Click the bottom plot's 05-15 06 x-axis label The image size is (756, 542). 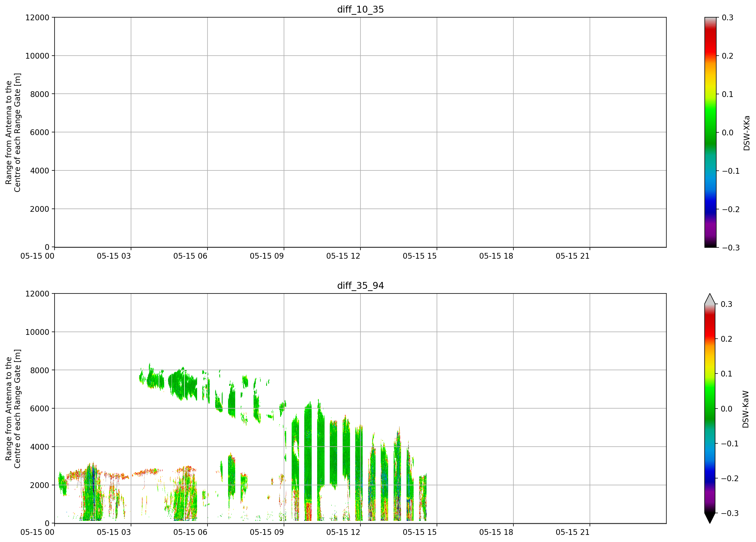190,532
